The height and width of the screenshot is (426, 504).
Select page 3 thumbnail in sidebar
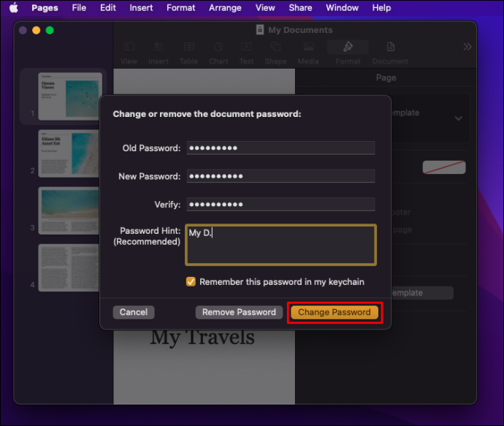(x=69, y=210)
